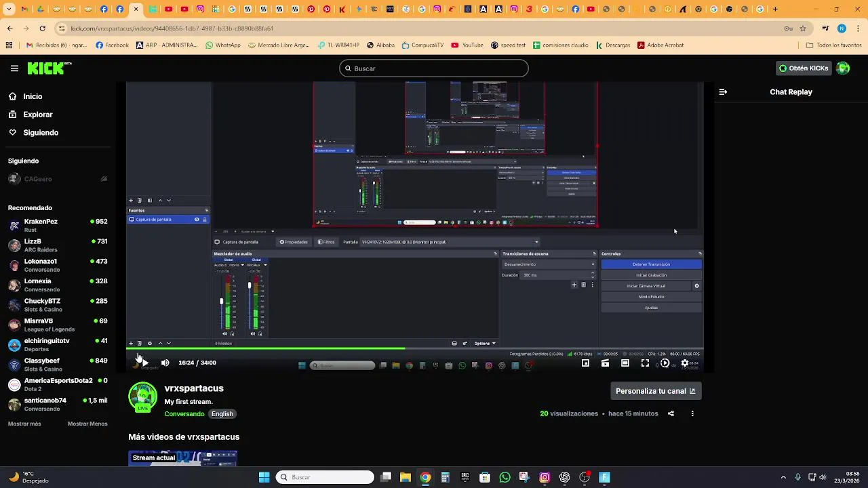Click the profile avatar next to Obtén KICKs
Screen dimensions: 868x488
point(843,68)
